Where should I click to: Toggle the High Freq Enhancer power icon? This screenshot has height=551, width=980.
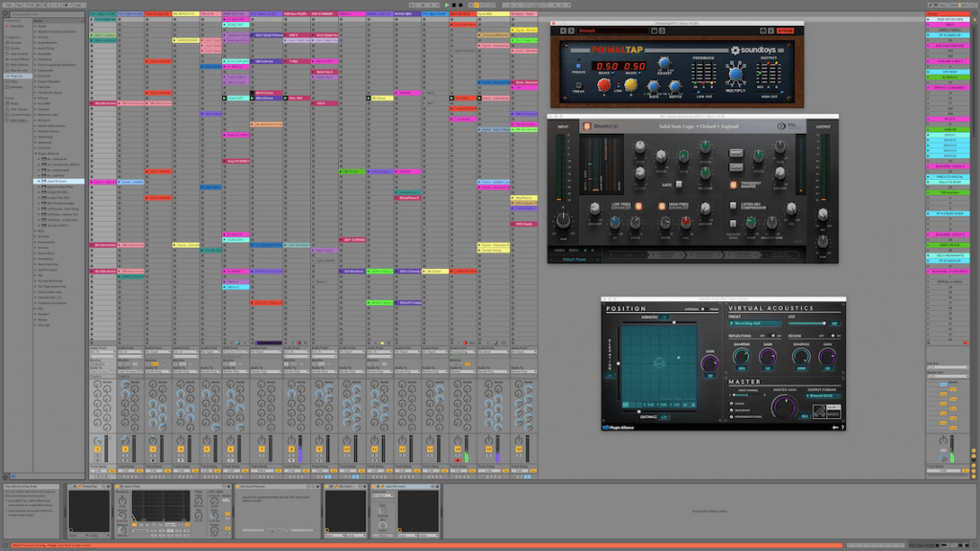[x=661, y=207]
